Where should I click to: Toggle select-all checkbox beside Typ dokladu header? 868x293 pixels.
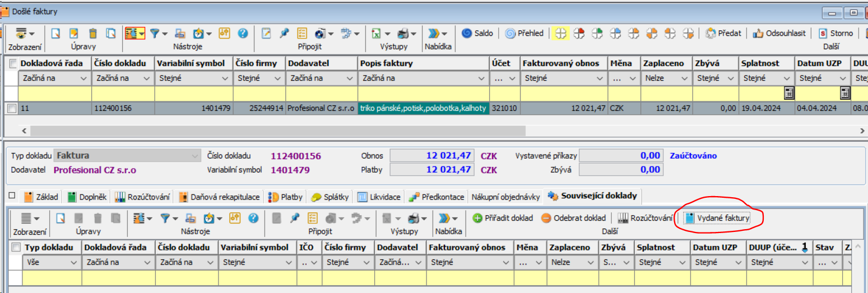(x=16, y=248)
